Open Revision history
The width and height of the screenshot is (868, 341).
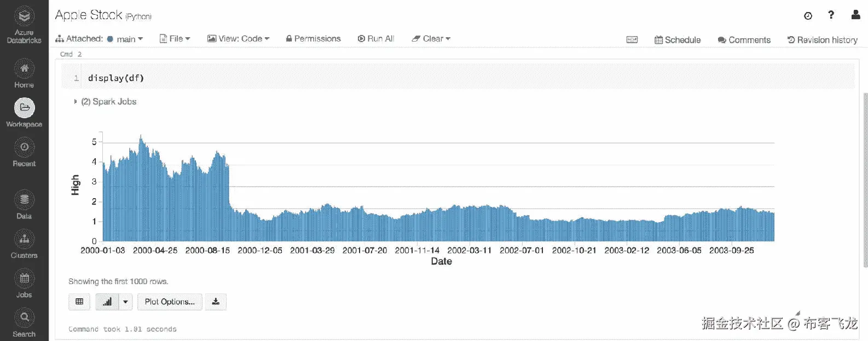(822, 40)
